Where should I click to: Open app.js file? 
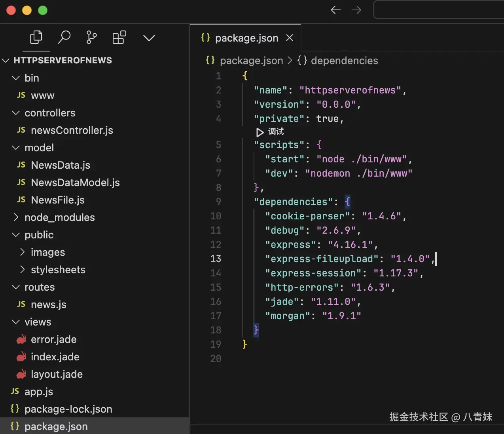click(39, 392)
